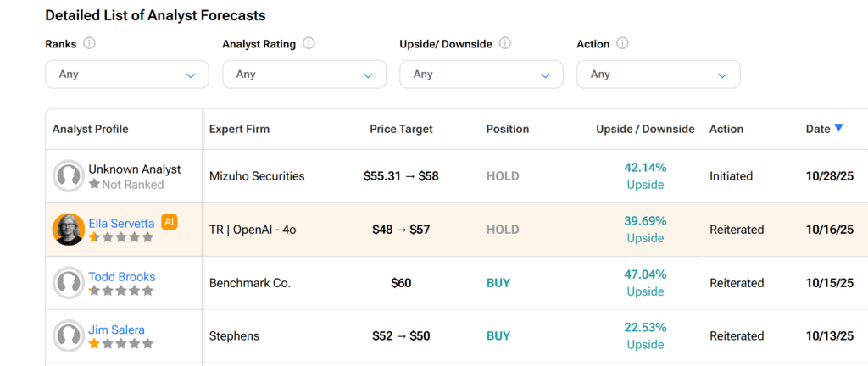Click Jim Salera's star rating

point(121,344)
